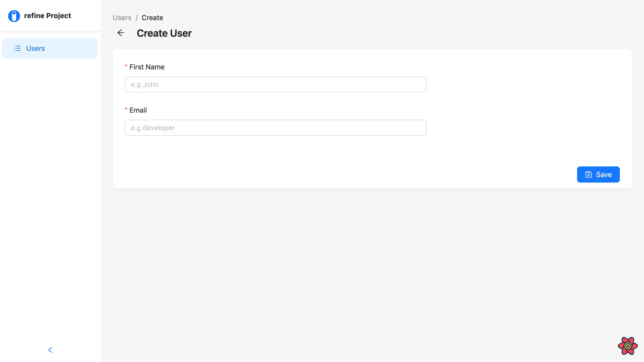Click the refine logo icon

click(14, 16)
